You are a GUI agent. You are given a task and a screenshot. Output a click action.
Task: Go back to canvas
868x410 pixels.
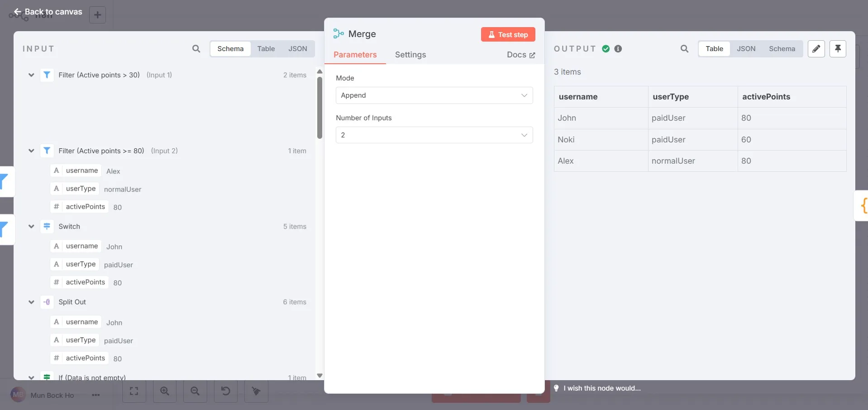[48, 12]
